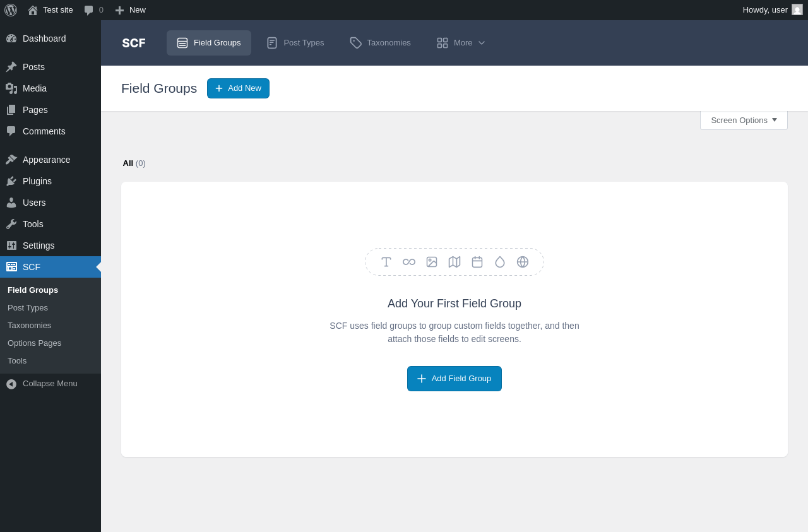
Task: Click the Field Groups page title
Action: tap(159, 88)
